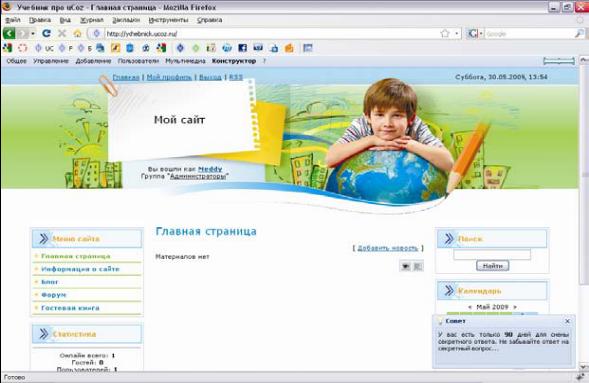Open the search engine selector dropdown

coord(481,34)
